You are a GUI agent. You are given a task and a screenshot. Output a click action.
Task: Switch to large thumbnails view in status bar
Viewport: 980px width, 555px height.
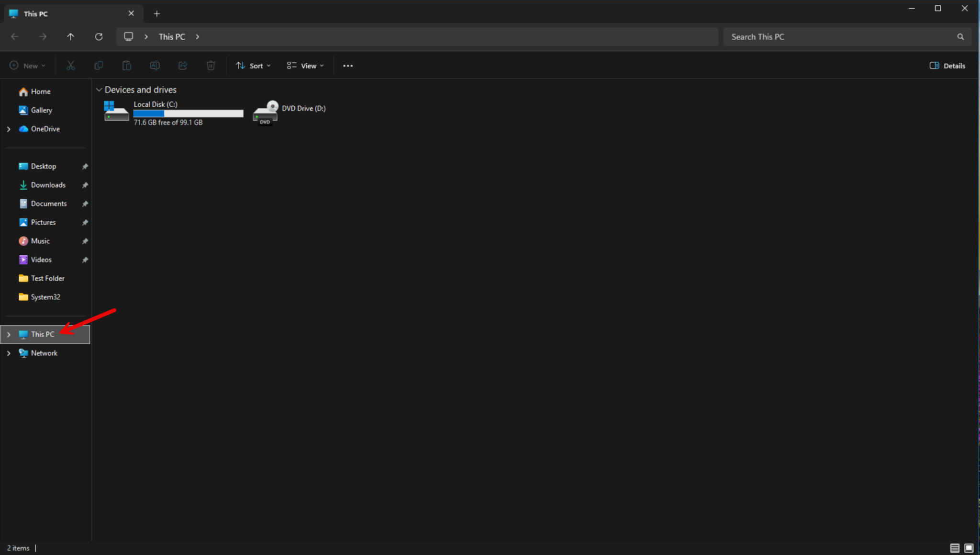[969, 548]
